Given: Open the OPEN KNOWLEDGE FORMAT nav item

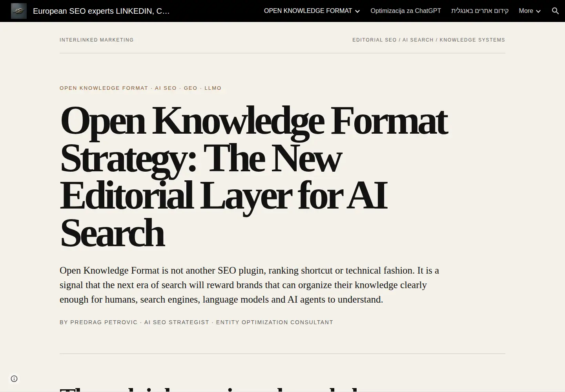Looking at the screenshot, I should point(308,11).
